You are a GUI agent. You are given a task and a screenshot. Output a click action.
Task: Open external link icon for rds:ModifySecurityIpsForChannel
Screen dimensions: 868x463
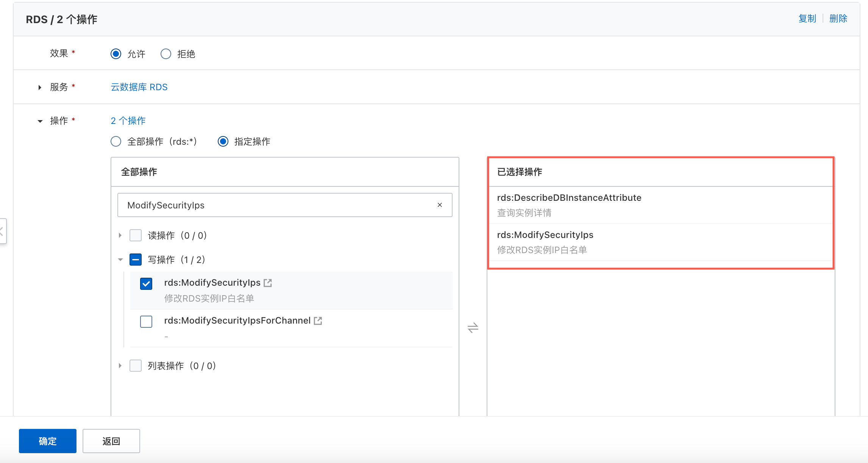(318, 321)
